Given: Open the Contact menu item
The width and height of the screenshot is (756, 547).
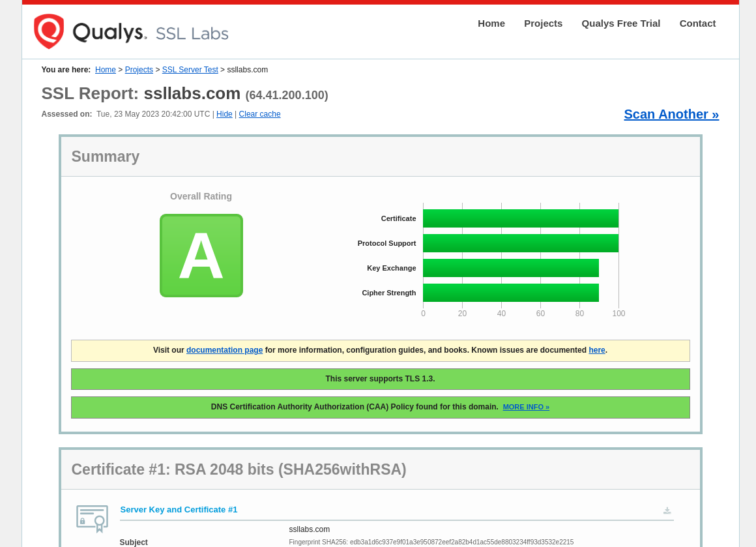Looking at the screenshot, I should [697, 23].
